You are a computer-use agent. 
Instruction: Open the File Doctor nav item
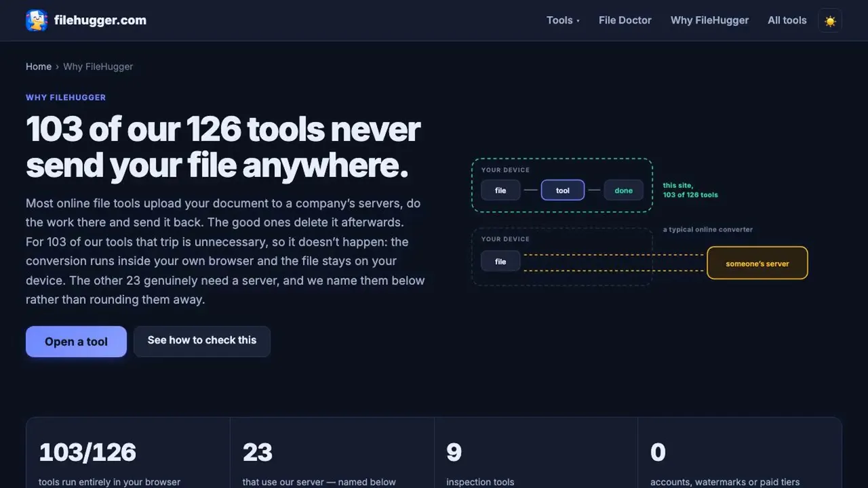pyautogui.click(x=625, y=20)
